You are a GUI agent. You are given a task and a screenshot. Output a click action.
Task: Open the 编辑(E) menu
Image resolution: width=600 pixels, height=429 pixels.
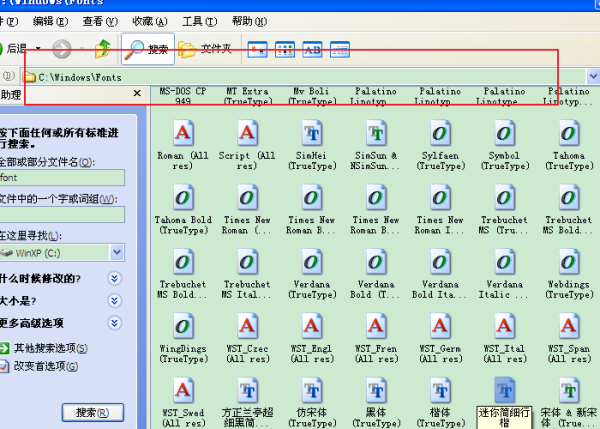click(50, 21)
